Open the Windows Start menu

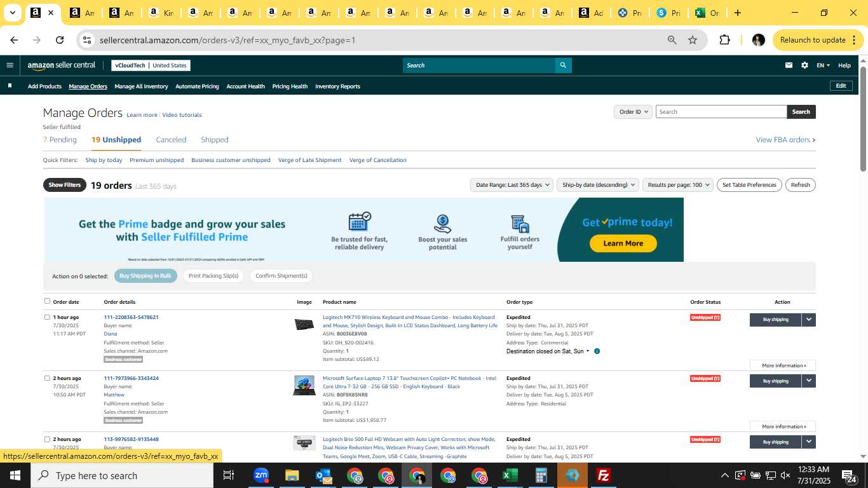pos(15,475)
